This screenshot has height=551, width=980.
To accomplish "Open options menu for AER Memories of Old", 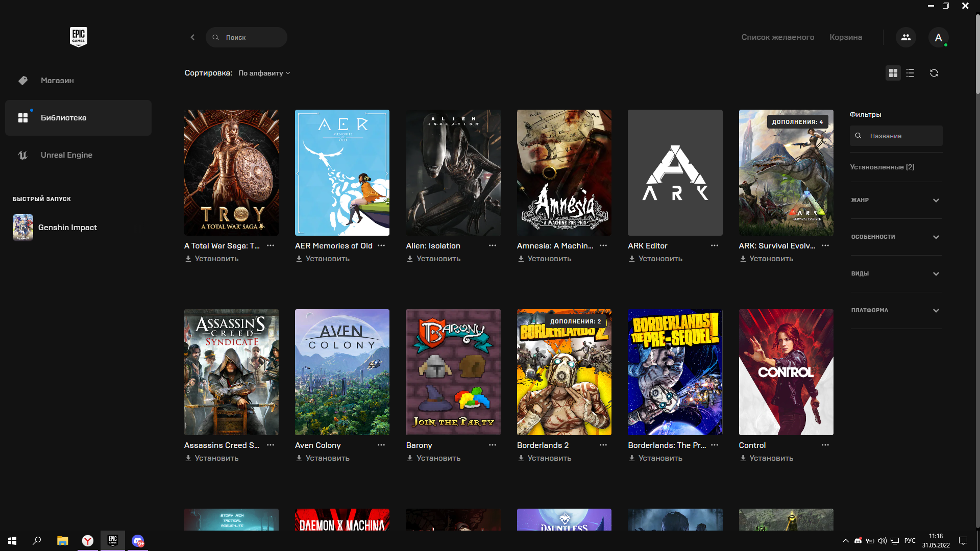I will coord(381,245).
